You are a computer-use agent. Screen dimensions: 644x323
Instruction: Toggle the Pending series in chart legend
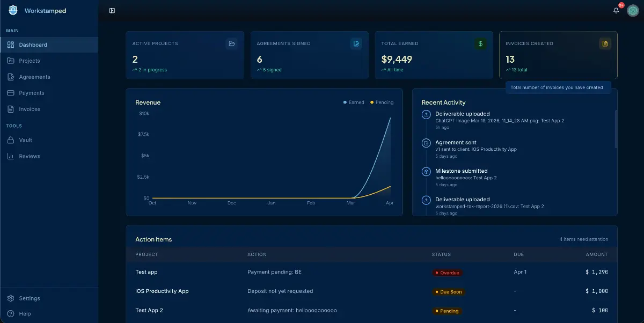click(382, 102)
